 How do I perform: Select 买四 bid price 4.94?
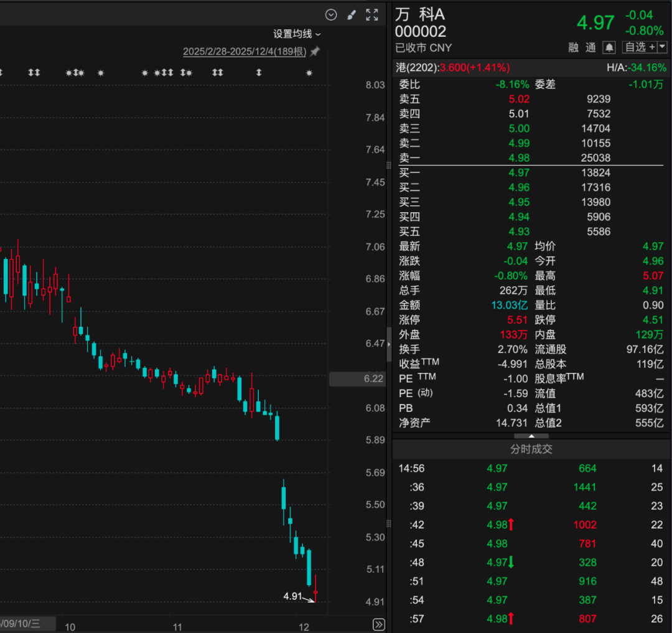[519, 217]
